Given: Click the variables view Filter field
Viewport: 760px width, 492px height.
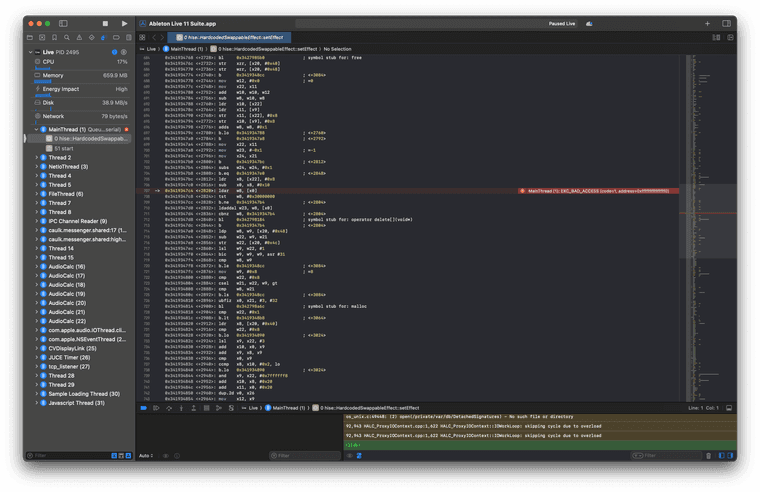Looking at the screenshot, I should pos(305,456).
